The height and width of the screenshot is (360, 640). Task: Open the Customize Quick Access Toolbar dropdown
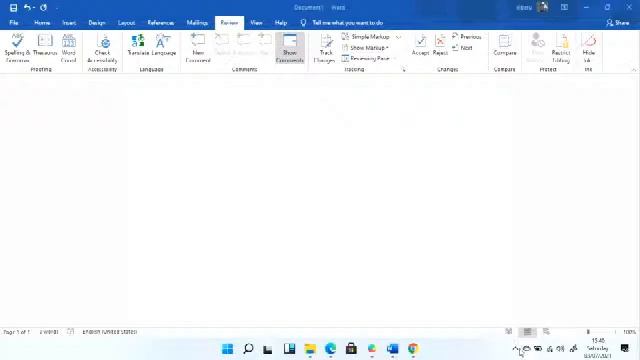tap(57, 8)
